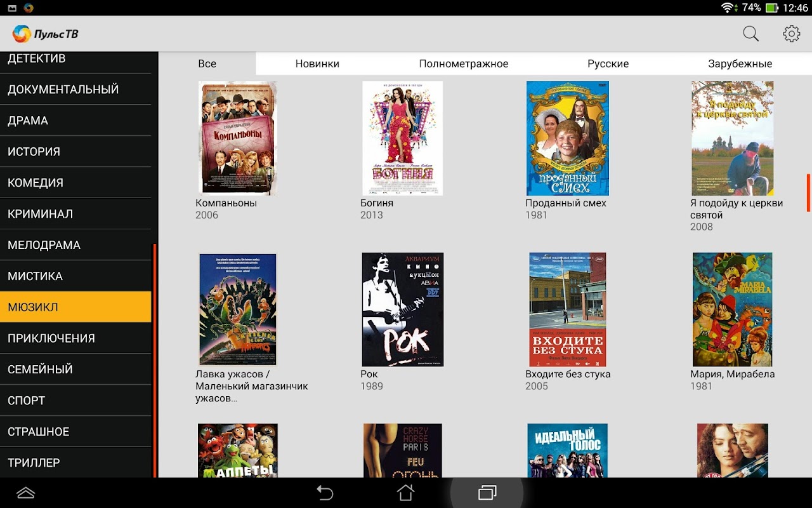Screen dimensions: 812x508
Task: Tap the Лавка ужасов title text
Action: 252,386
